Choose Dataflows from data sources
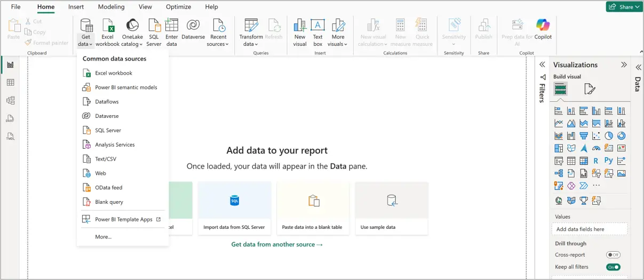Image resolution: width=644 pixels, height=280 pixels. (x=123, y=102)
